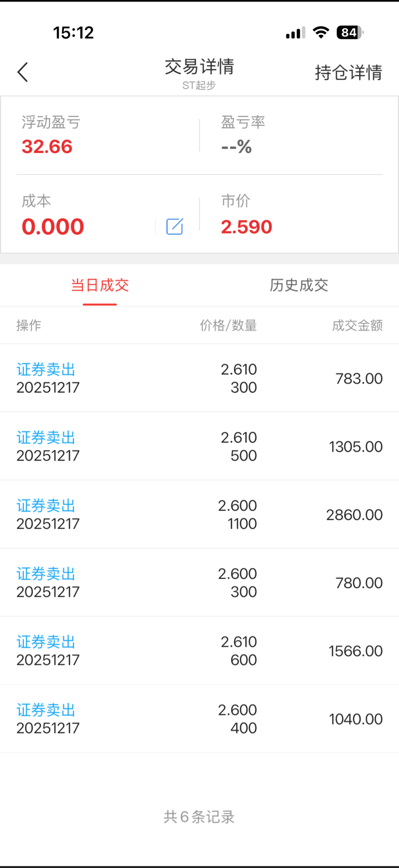Tap the 成交金额 column header
The height and width of the screenshot is (868, 399).
click(357, 325)
